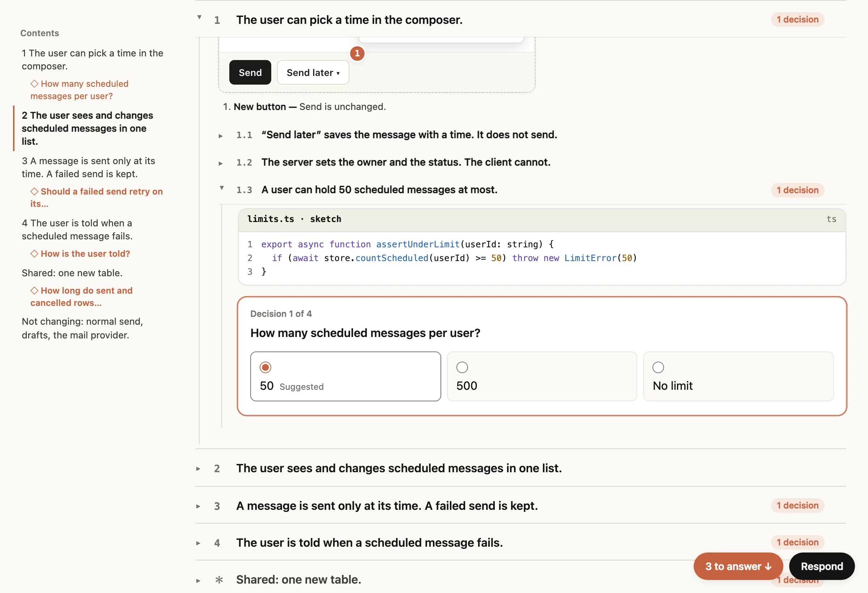Jump to contents item 2 scheduled messages list

[88, 128]
